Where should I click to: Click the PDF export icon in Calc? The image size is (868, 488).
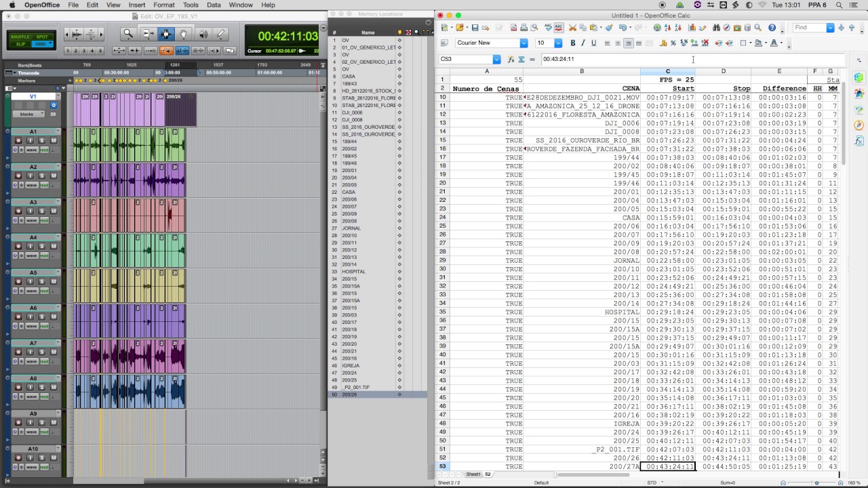pyautogui.click(x=513, y=28)
